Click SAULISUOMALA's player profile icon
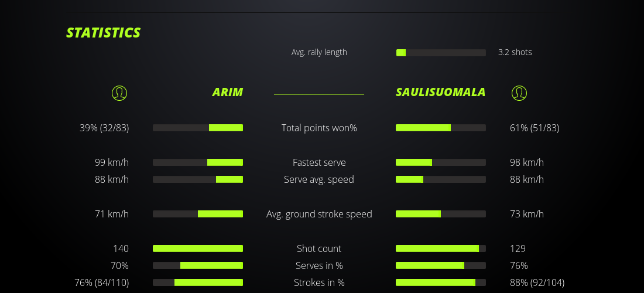Screen dimensions: 644x293 pos(519,93)
